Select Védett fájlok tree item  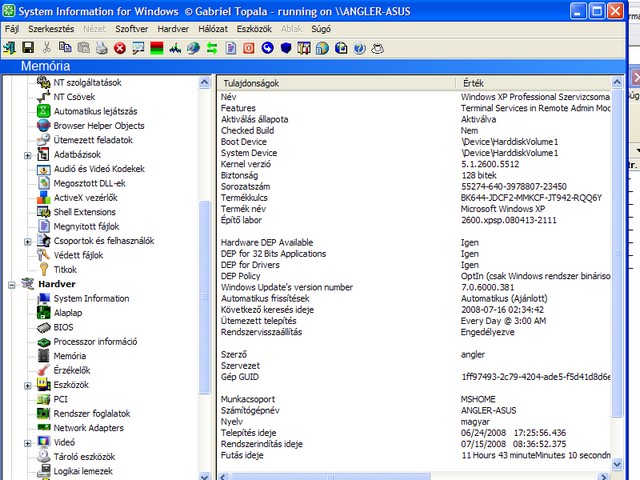[x=78, y=255]
